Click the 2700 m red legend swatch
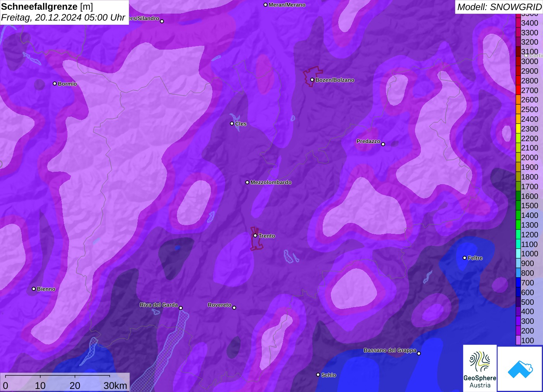The width and height of the screenshot is (543, 392). (518, 90)
